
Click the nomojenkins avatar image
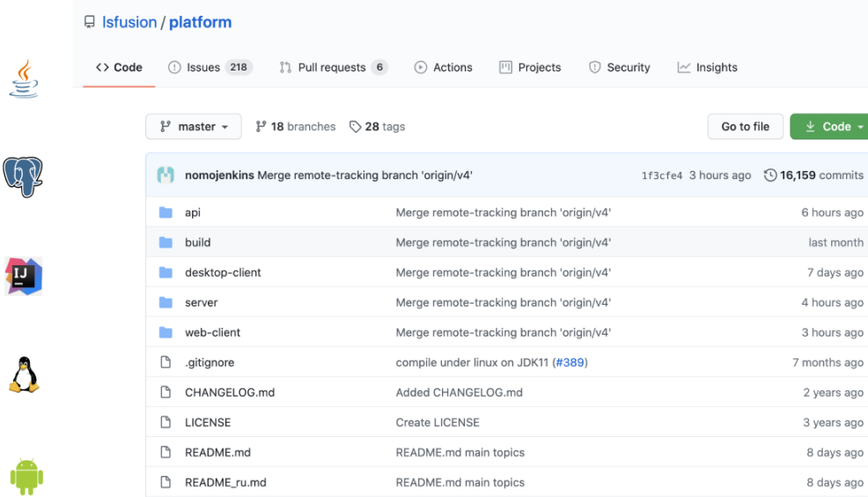(x=166, y=175)
